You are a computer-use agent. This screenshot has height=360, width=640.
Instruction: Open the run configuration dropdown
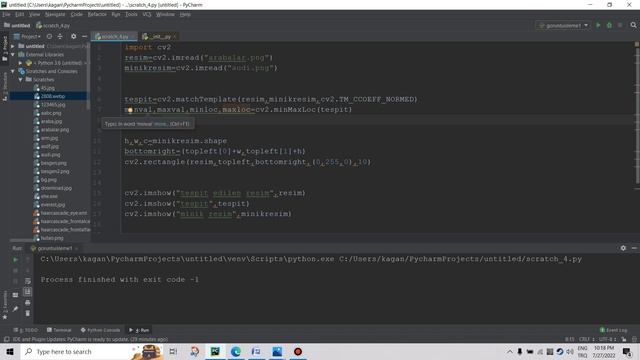point(563,25)
